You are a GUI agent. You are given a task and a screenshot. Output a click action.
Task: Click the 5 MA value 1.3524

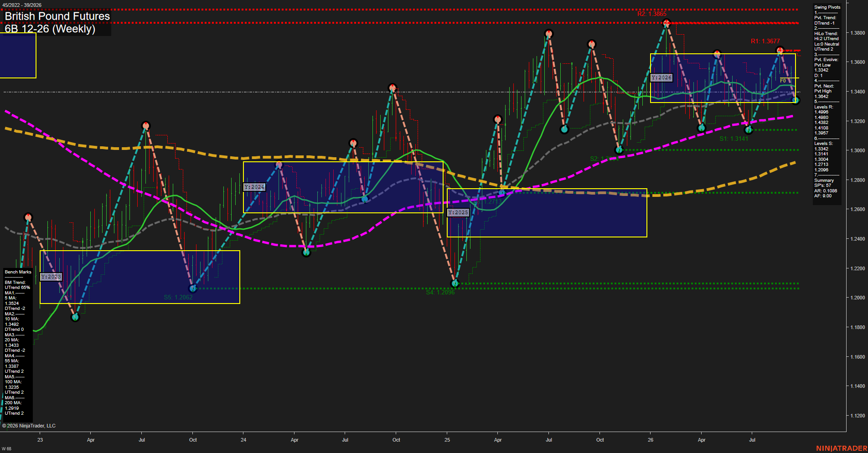(11, 304)
